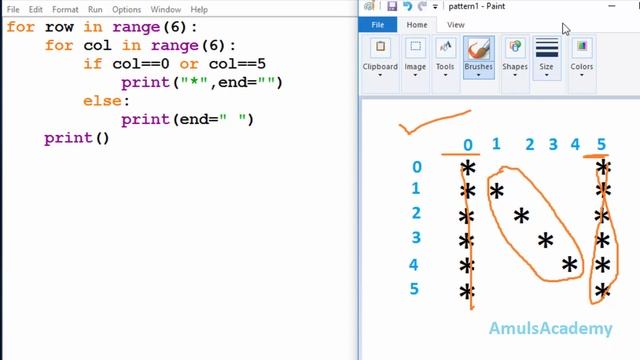Click the final 'print()' code line
The image size is (640, 360).
[x=77, y=138]
